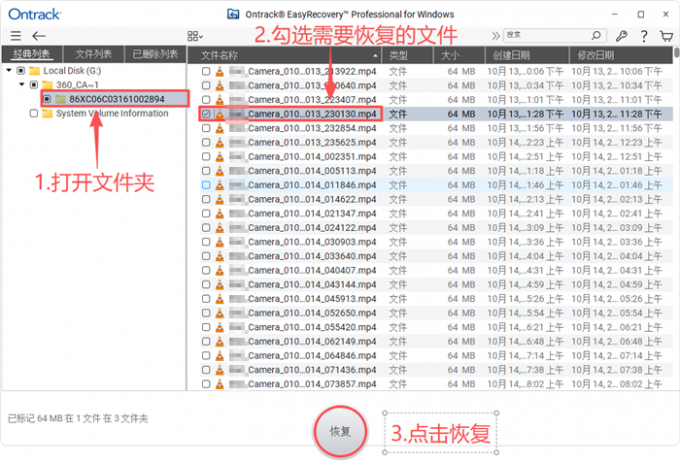Select the 86XC06C03161002894 folder icon
The height and width of the screenshot is (462, 680).
[x=60, y=100]
